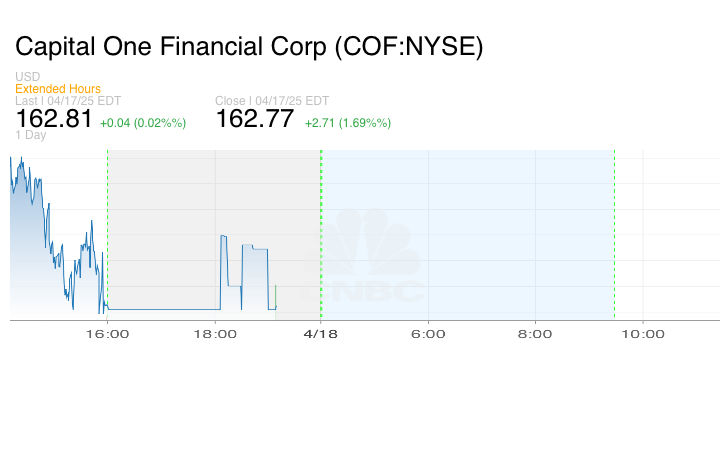Image resolution: width=720 pixels, height=450 pixels.
Task: Click the close price 162.77
Action: [x=255, y=119]
